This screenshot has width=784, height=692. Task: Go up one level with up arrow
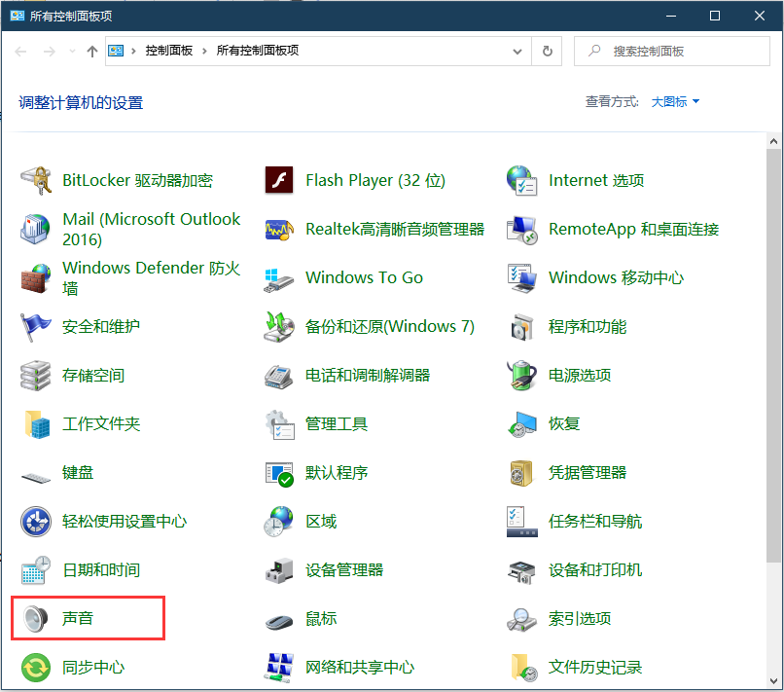pyautogui.click(x=92, y=51)
